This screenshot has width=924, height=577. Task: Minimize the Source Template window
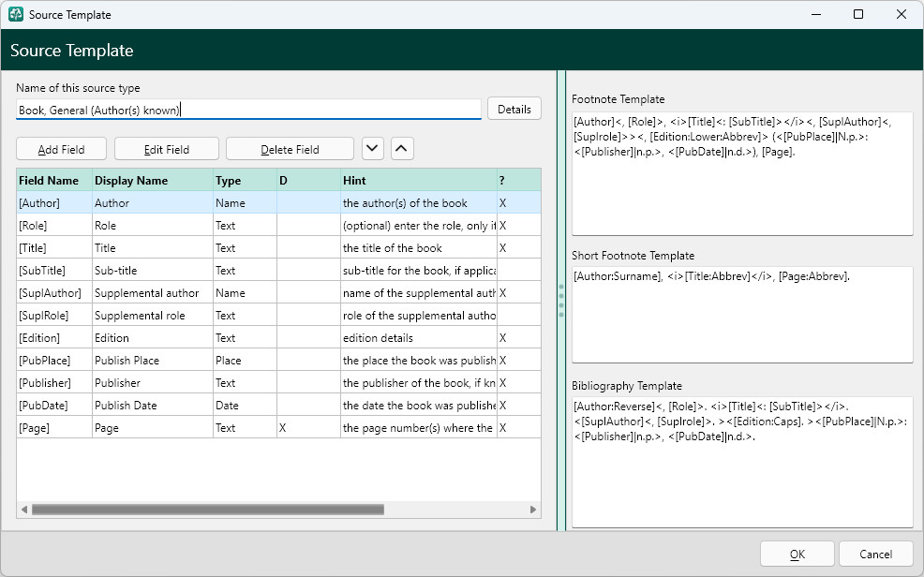[816, 14]
